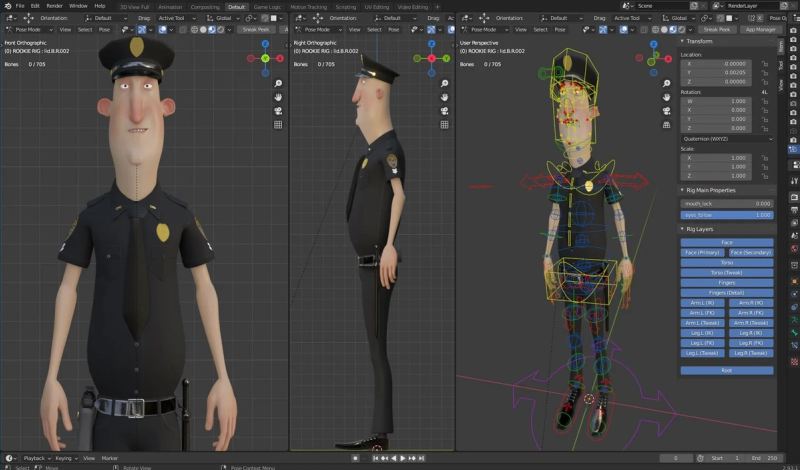The width and height of the screenshot is (800, 470).
Task: Click the Blender logo icon in menu bar
Action: 7,6
